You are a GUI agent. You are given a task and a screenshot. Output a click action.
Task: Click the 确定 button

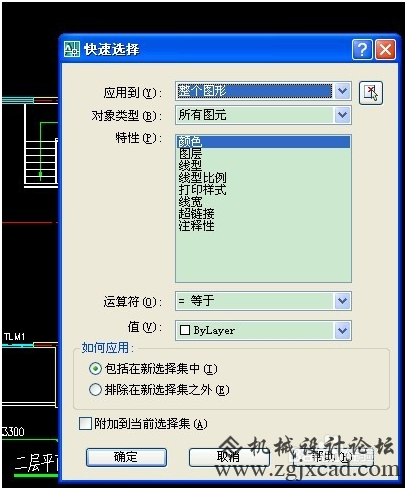pyautogui.click(x=126, y=457)
